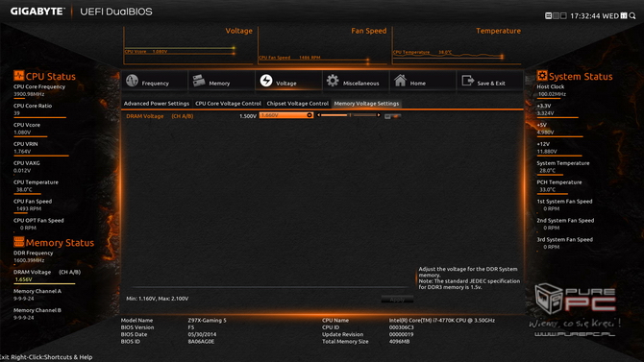Click the CPU Status heading icon
The height and width of the screenshot is (362, 644).
click(18, 76)
